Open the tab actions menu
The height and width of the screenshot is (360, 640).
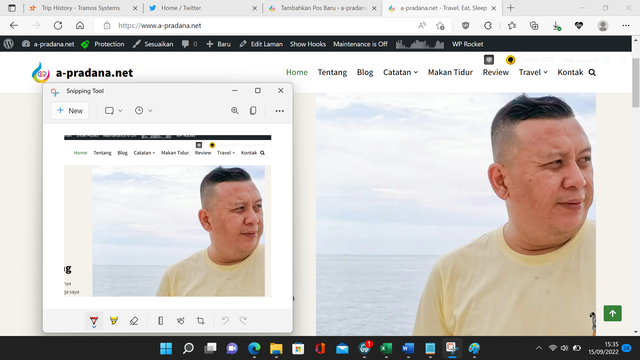tap(12, 8)
